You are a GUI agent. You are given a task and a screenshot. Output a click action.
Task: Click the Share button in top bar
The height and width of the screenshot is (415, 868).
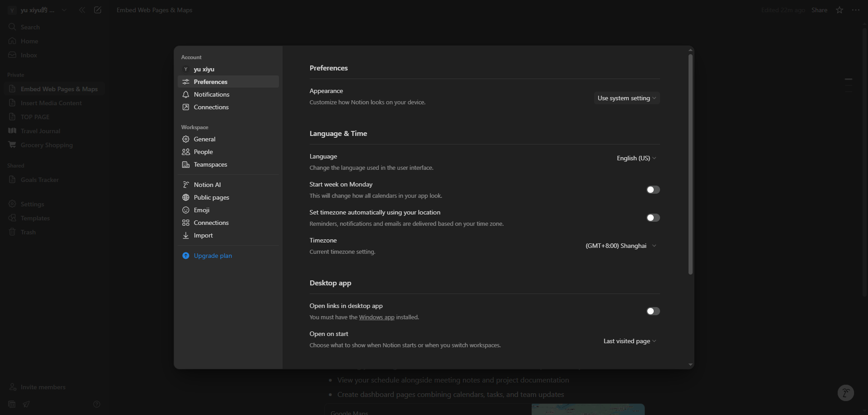point(819,10)
